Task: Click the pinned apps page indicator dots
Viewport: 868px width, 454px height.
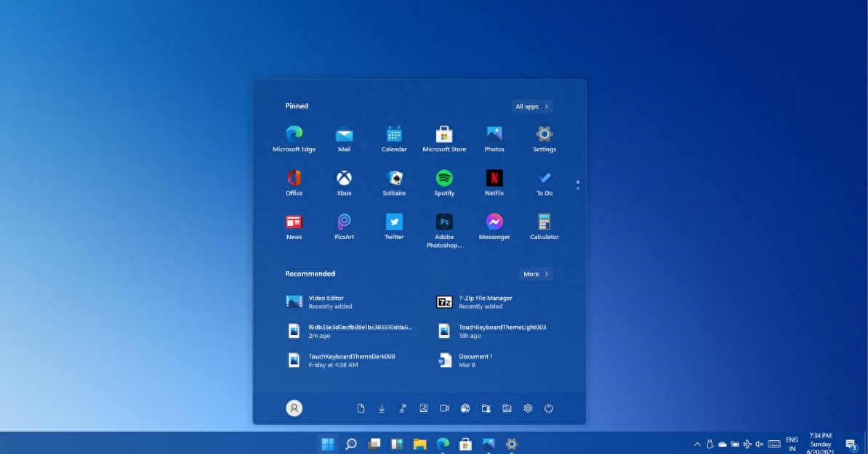Action: pos(578,185)
